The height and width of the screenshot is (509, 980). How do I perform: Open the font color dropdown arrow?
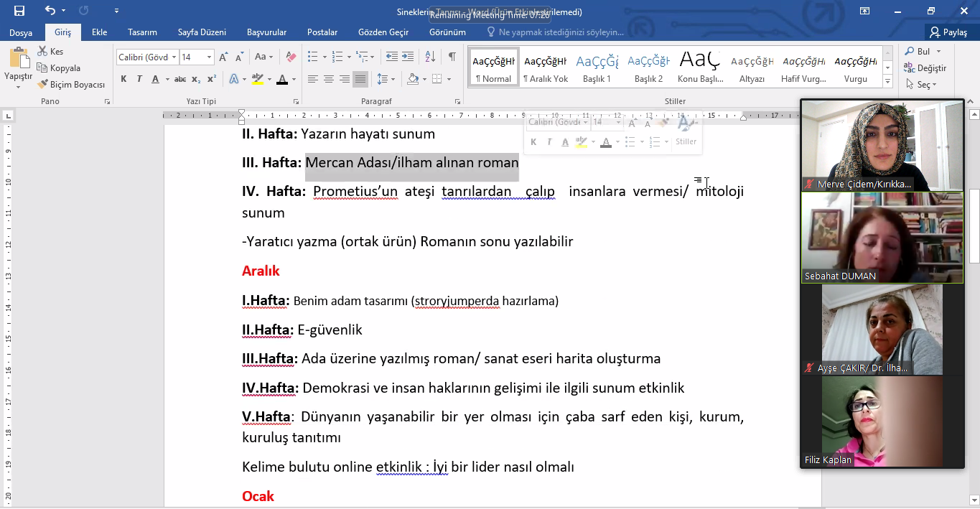294,79
